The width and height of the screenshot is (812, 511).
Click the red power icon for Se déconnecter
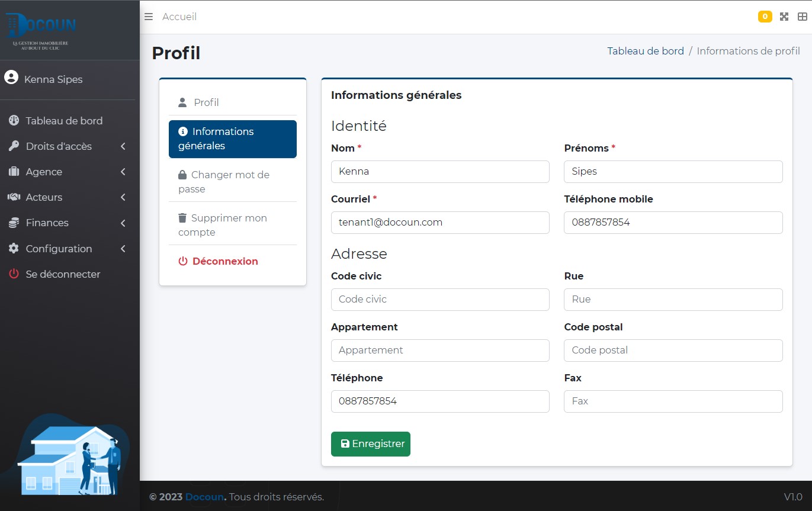pyautogui.click(x=14, y=274)
